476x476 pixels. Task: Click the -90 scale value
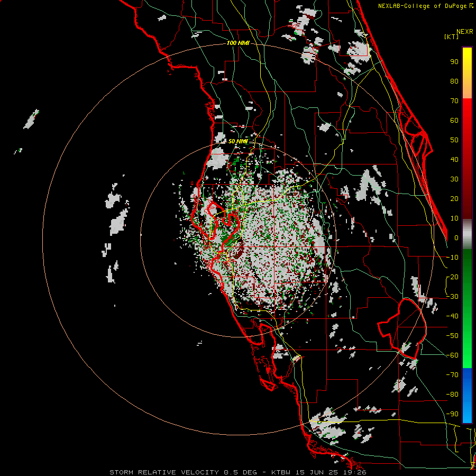coord(452,414)
